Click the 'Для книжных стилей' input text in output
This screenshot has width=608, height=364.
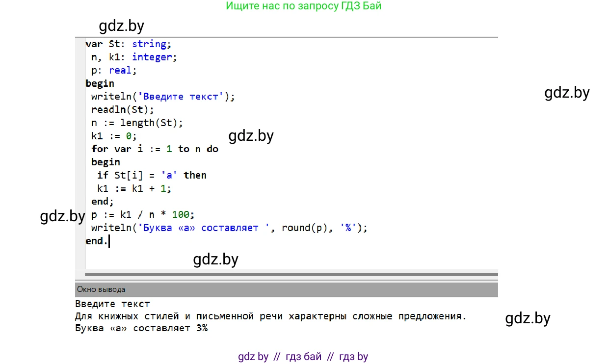coord(270,316)
